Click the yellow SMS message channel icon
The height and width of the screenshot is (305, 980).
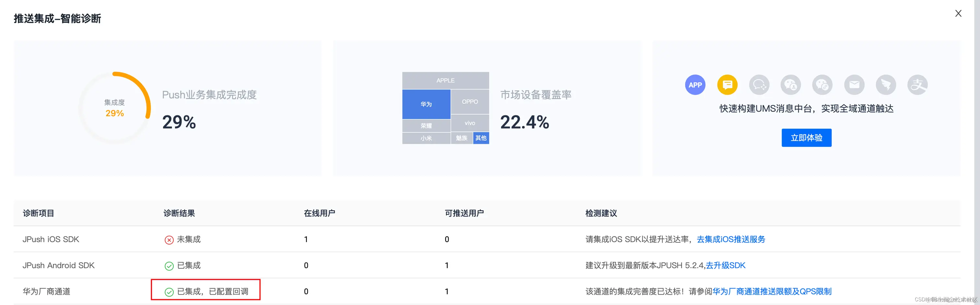click(x=727, y=85)
